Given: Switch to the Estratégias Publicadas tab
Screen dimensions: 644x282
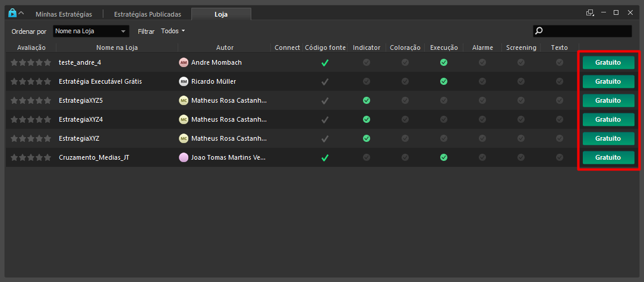Looking at the screenshot, I should point(147,14).
